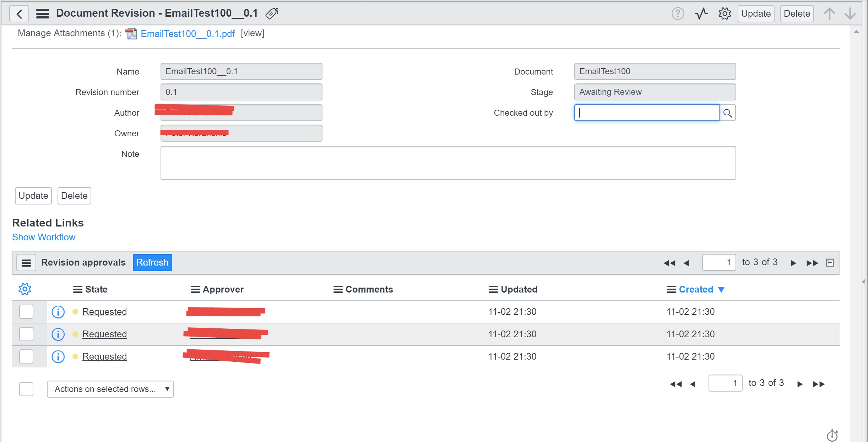868x442 pixels.
Task: Click inside the Note text area
Action: coord(447,163)
